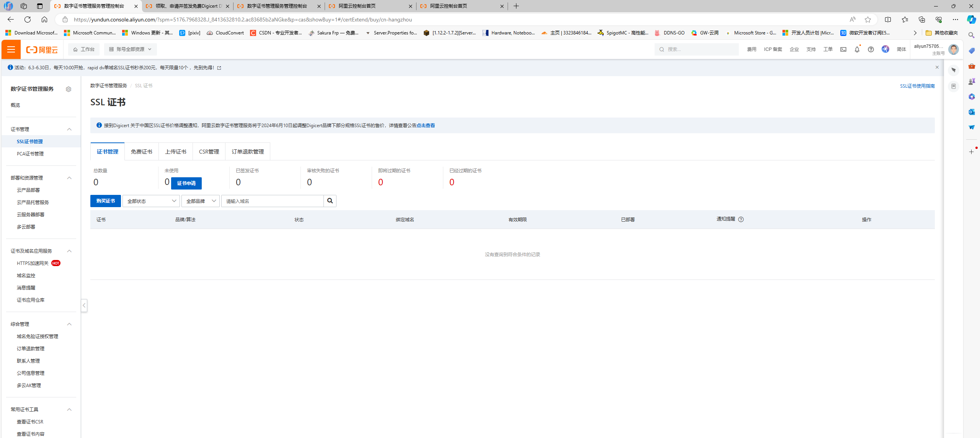This screenshot has width=980, height=438.
Task: Click the 证书申请 button
Action: click(186, 183)
